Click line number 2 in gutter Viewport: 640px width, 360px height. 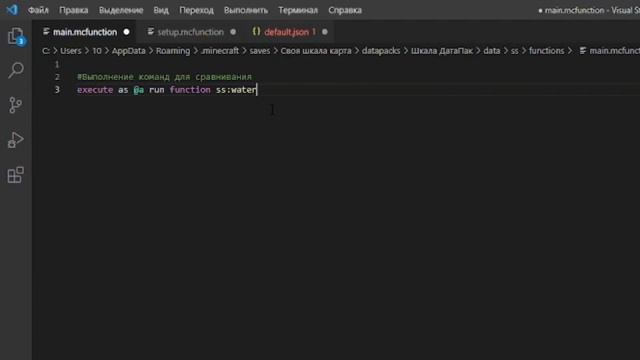click(x=57, y=77)
